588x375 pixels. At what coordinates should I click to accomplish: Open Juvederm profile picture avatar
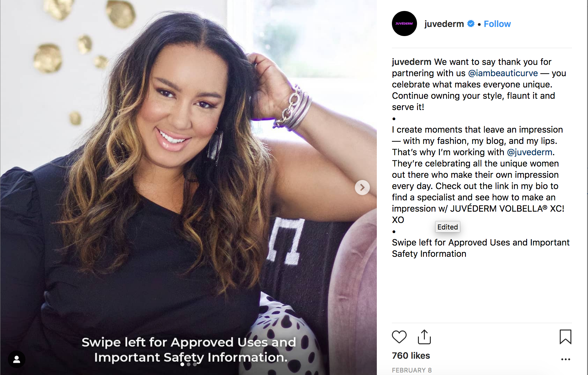click(x=404, y=24)
